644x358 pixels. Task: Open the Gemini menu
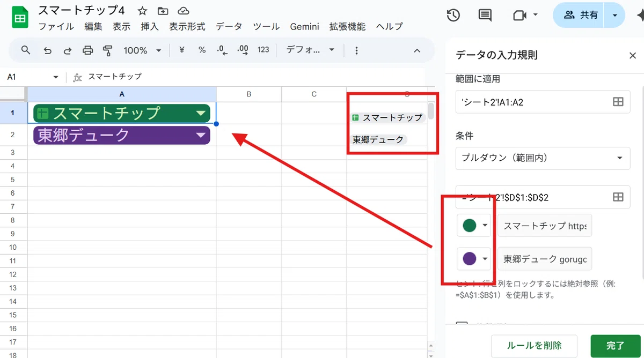tap(304, 26)
